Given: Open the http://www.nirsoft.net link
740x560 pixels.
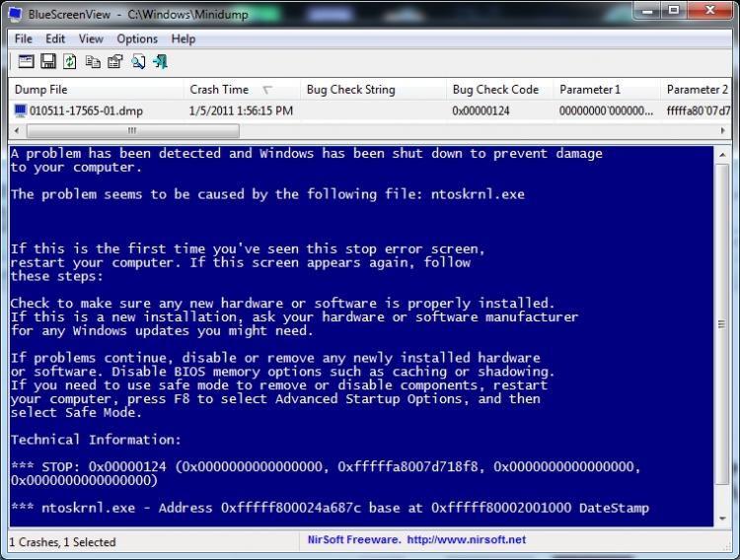Looking at the screenshot, I should click(x=467, y=539).
